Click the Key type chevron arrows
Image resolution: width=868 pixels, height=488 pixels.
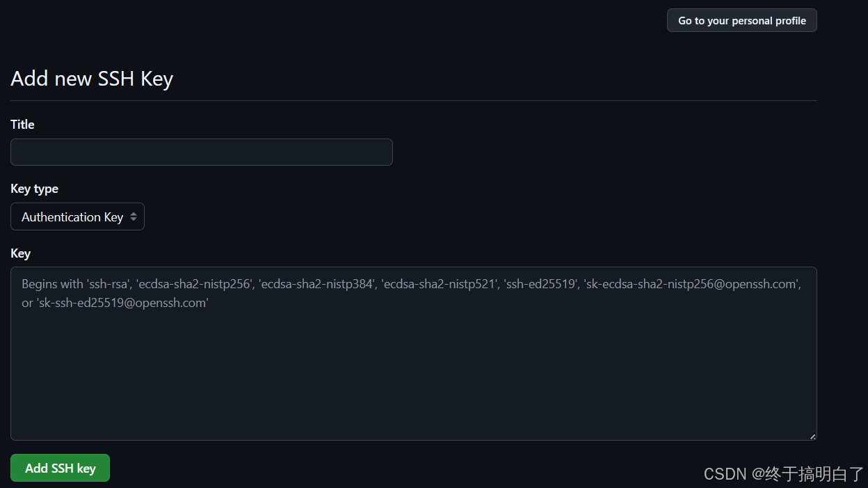(x=134, y=217)
